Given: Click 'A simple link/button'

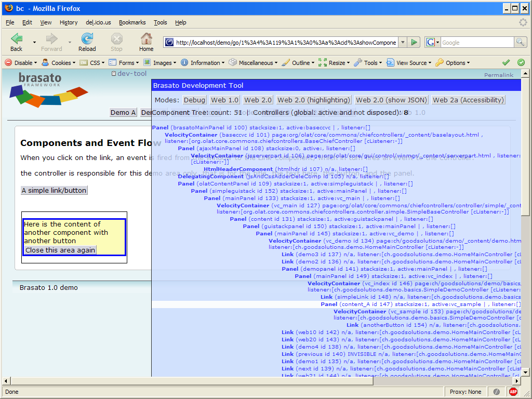Looking at the screenshot, I should (54, 191).
